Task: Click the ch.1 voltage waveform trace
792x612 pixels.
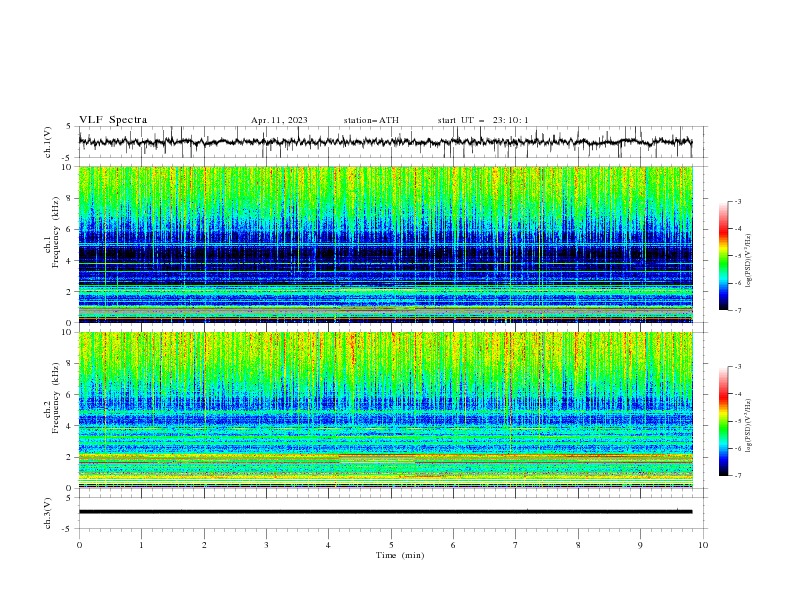Action: click(385, 142)
